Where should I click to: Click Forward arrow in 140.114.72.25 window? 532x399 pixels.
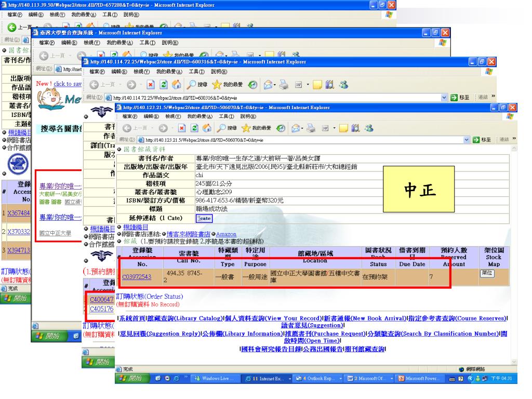click(131, 85)
